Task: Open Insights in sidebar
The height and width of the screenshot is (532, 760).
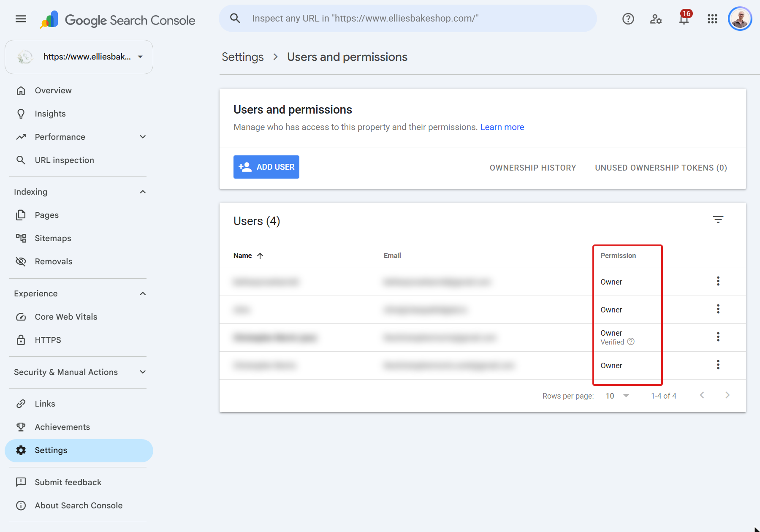Action: pos(79,114)
